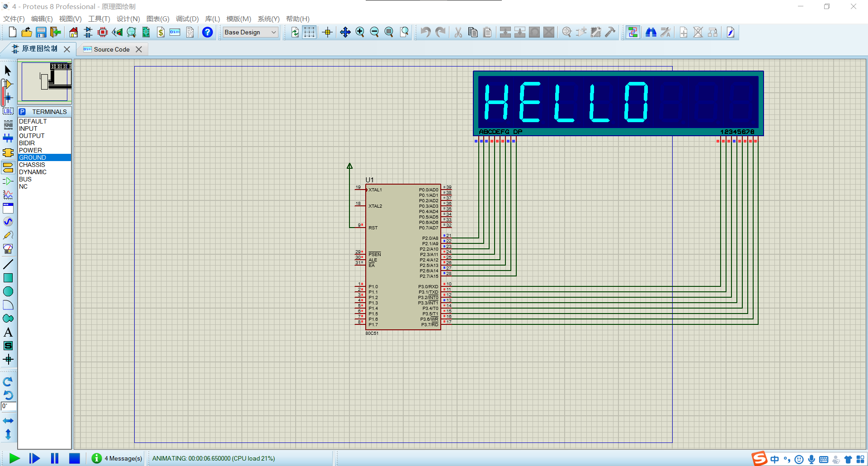
Task: Choose the Graph mode tool
Action: coord(8,195)
